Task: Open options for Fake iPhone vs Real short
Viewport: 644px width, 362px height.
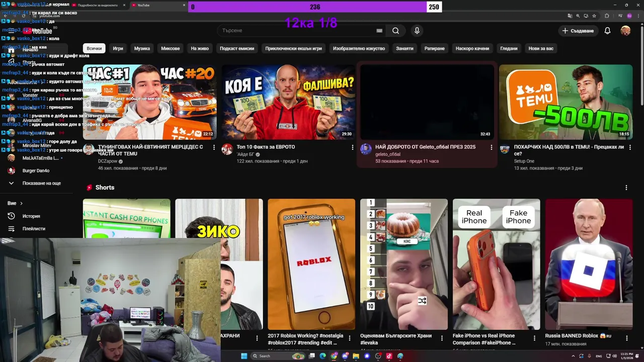Action: [534, 338]
